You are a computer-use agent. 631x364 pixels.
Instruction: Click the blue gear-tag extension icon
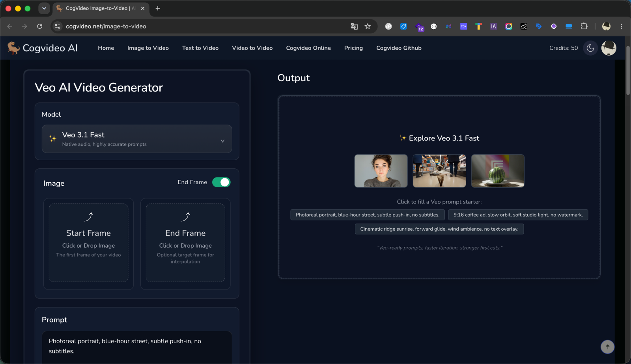click(x=539, y=26)
